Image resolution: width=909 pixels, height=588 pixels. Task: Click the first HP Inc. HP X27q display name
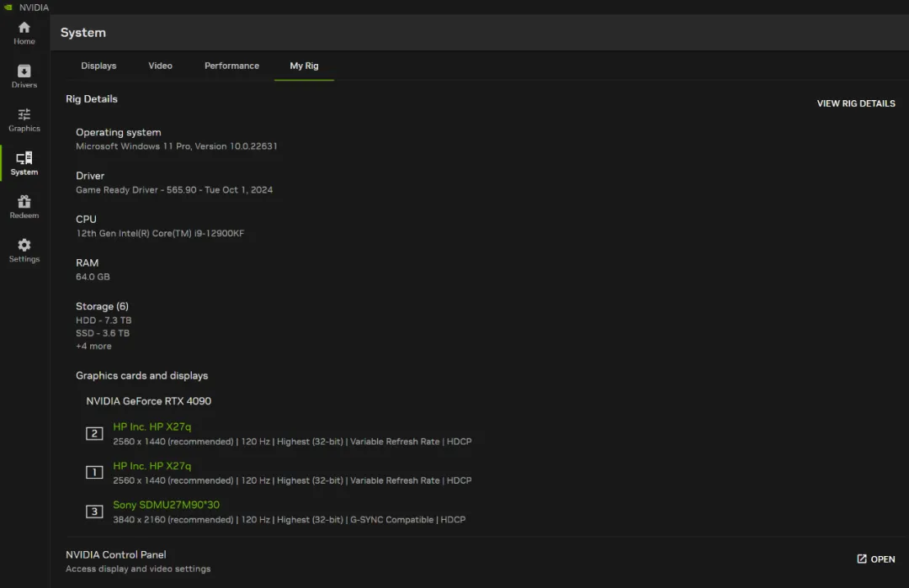(152, 426)
